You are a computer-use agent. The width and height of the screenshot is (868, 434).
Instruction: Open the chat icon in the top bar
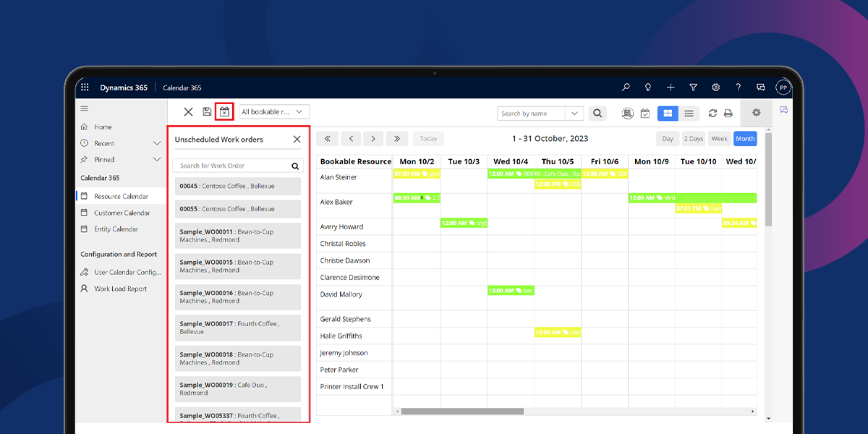760,88
